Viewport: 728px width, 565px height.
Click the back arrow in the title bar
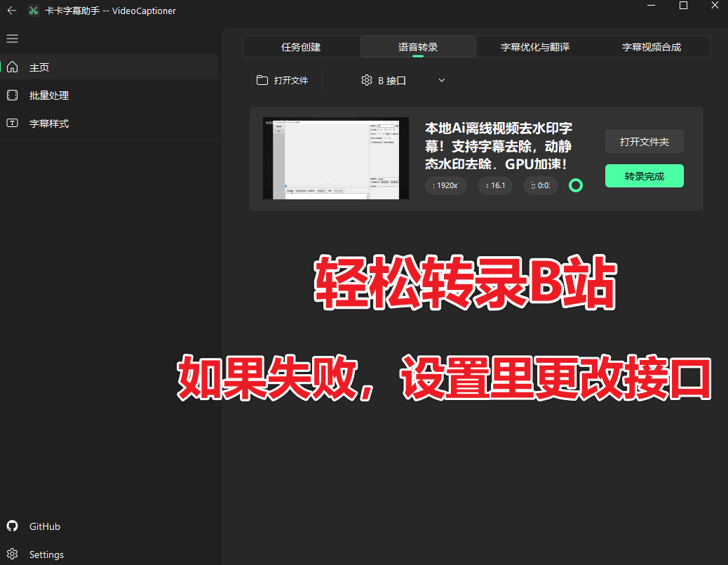11,11
